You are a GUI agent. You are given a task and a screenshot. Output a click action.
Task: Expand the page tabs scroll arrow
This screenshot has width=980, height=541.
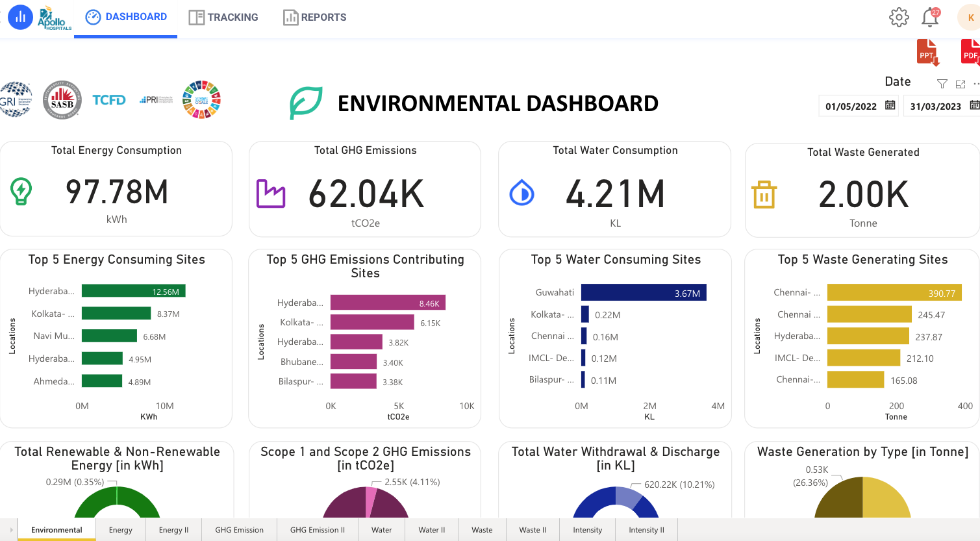click(x=11, y=530)
